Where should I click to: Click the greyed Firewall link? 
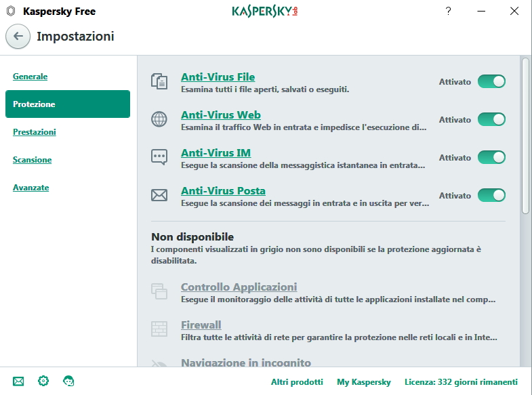pos(201,325)
